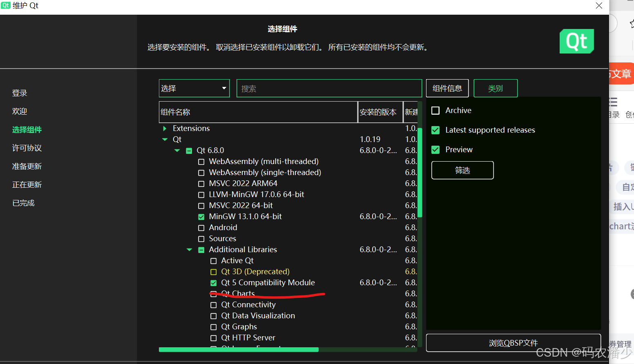Collapse the Qt 6.8.0 node
This screenshot has height=364, width=634.
177,151
